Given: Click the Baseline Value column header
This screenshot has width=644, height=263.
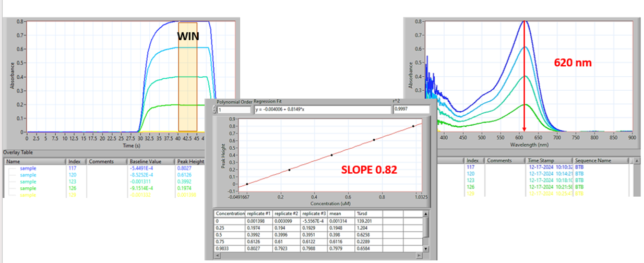Looking at the screenshot, I should coord(147,162).
